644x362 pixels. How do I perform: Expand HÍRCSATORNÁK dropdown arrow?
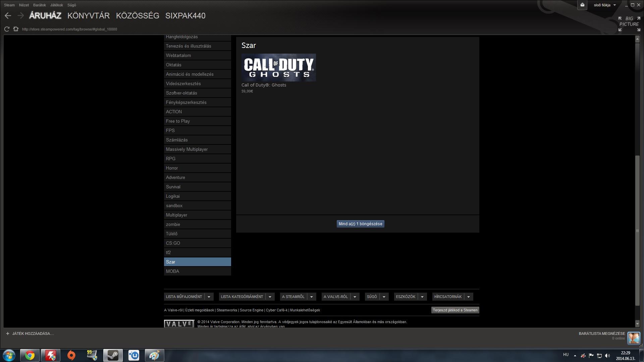(x=469, y=297)
